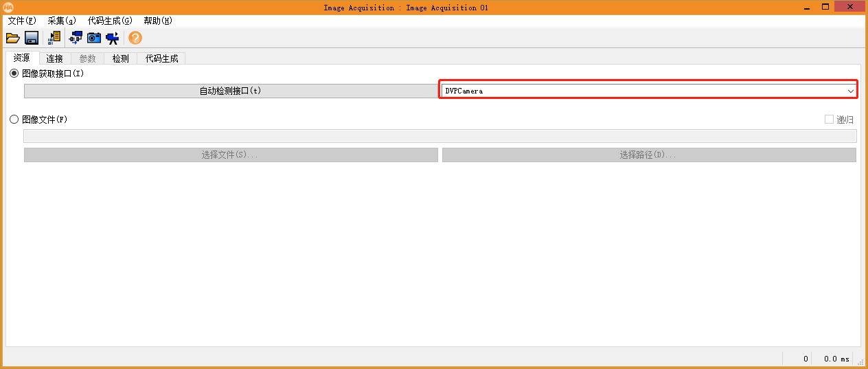Open help with the orange question mark
Image resolution: width=868 pixels, height=369 pixels.
pyautogui.click(x=135, y=38)
